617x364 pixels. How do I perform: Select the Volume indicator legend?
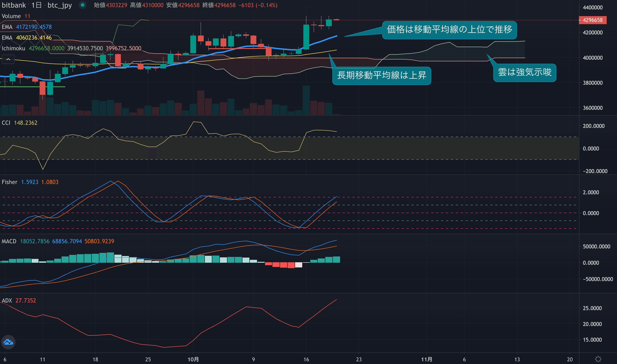(x=11, y=16)
